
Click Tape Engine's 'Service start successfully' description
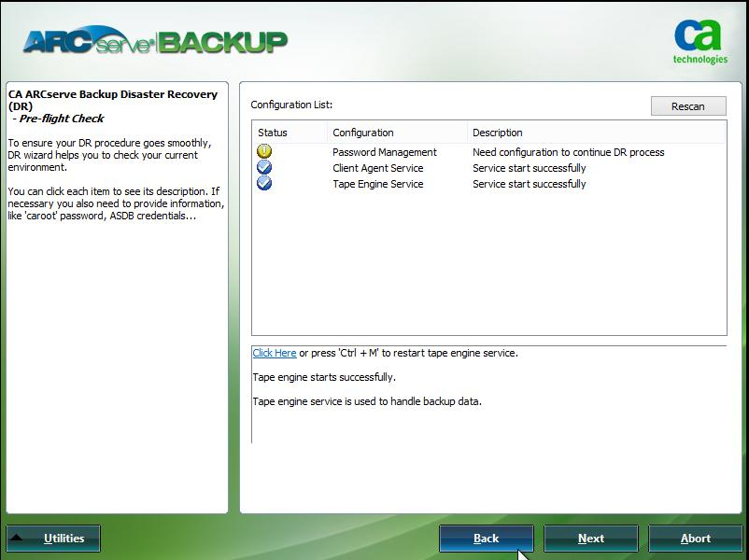coord(530,184)
